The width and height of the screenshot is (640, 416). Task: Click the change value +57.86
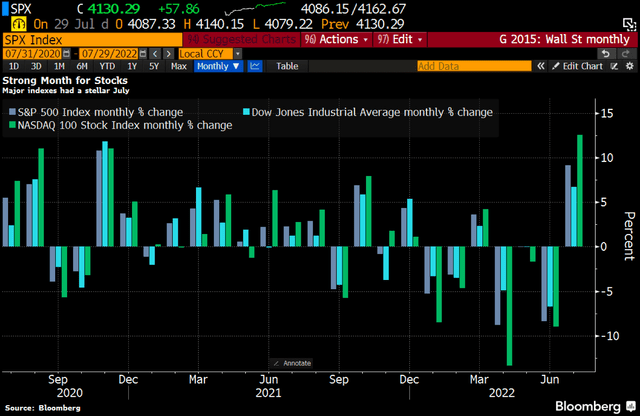tap(179, 9)
